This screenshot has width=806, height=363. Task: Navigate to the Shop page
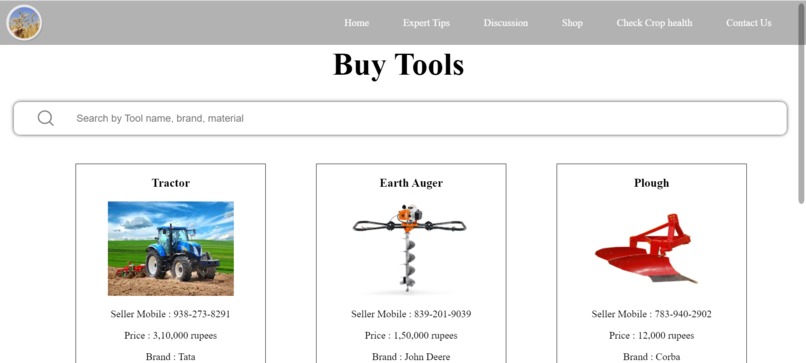tap(572, 23)
